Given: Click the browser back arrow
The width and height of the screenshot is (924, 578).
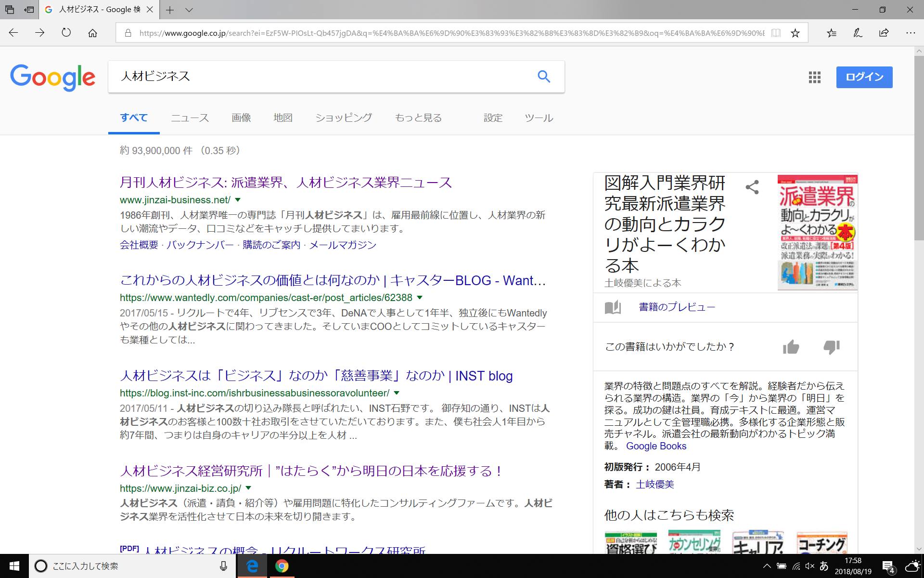Looking at the screenshot, I should click(x=13, y=33).
